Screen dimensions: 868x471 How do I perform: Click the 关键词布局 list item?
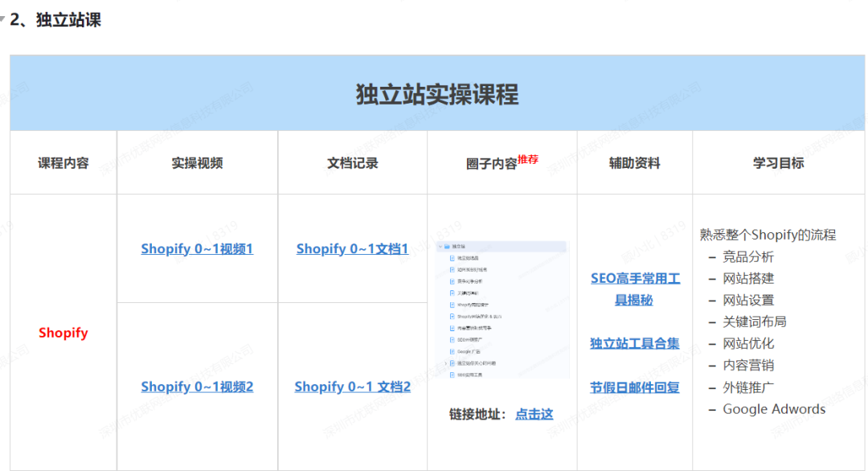tap(755, 322)
